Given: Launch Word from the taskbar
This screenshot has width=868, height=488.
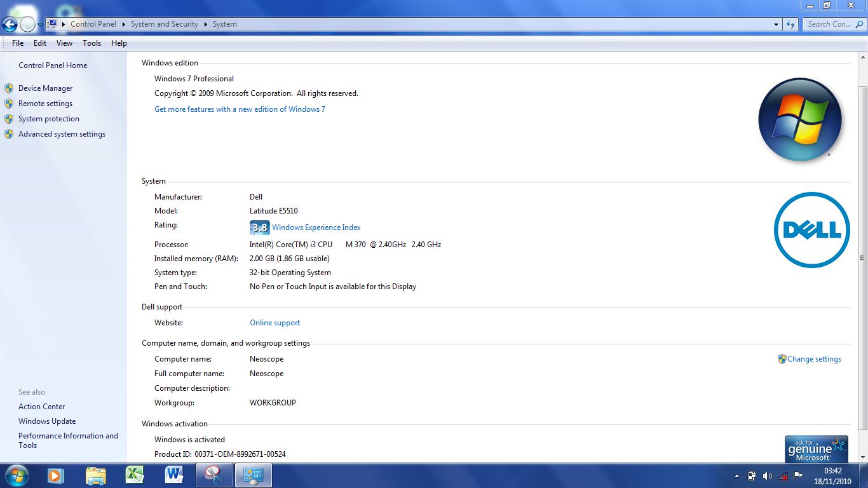Looking at the screenshot, I should click(174, 475).
